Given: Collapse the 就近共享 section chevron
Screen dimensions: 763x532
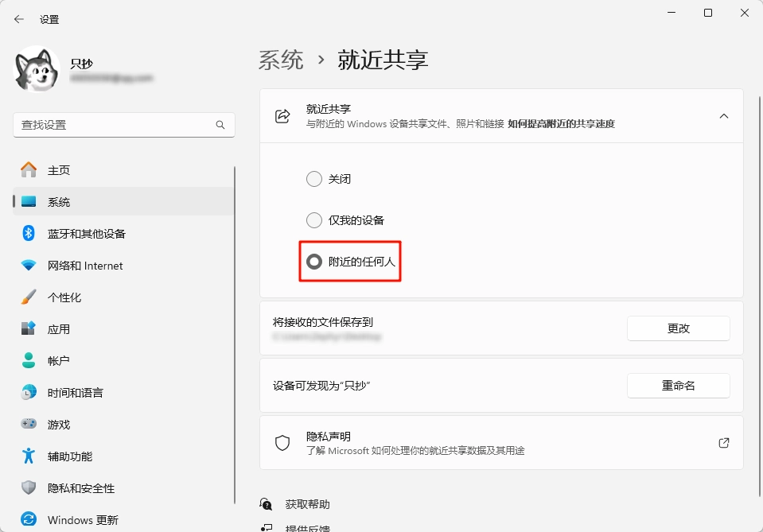Looking at the screenshot, I should [724, 115].
